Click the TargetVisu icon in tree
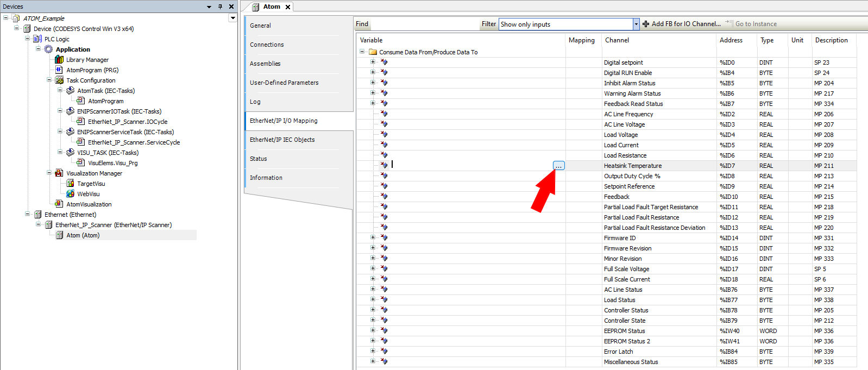Viewport: 868px width, 370px height. point(70,184)
